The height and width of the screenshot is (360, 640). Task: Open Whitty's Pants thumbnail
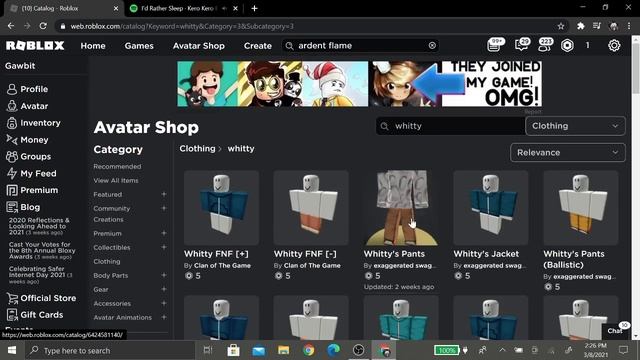click(x=401, y=208)
